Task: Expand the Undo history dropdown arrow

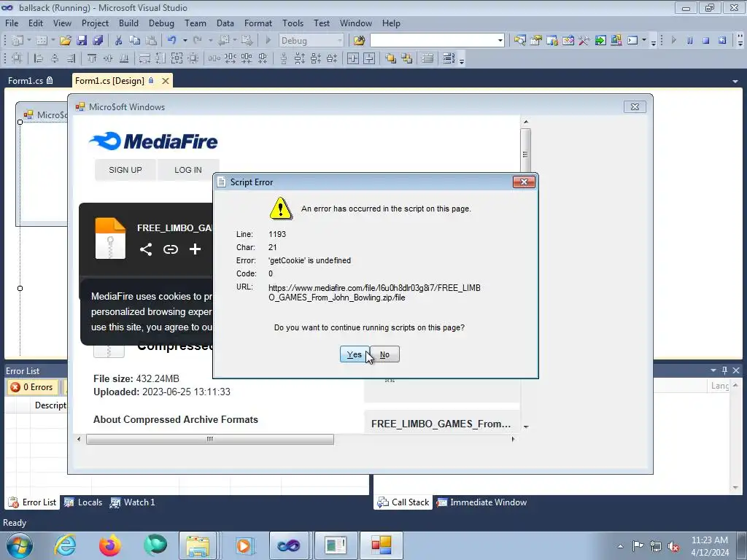Action: (x=185, y=41)
